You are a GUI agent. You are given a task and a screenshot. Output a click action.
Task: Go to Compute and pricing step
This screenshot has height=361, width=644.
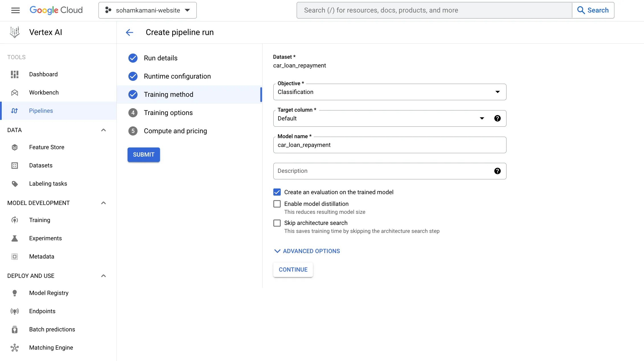point(175,131)
